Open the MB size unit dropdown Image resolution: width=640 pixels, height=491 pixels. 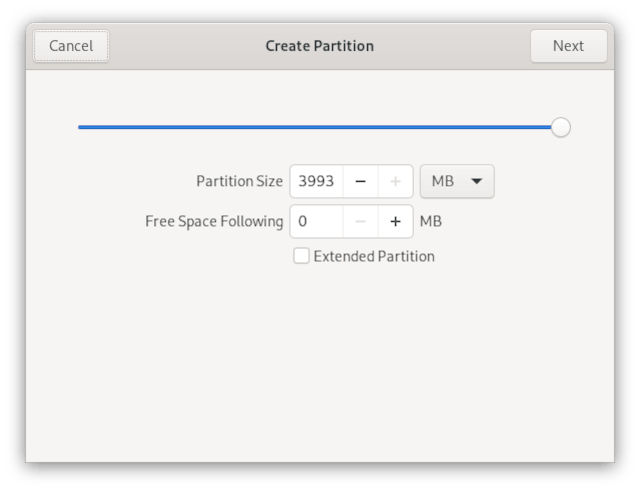tap(457, 182)
